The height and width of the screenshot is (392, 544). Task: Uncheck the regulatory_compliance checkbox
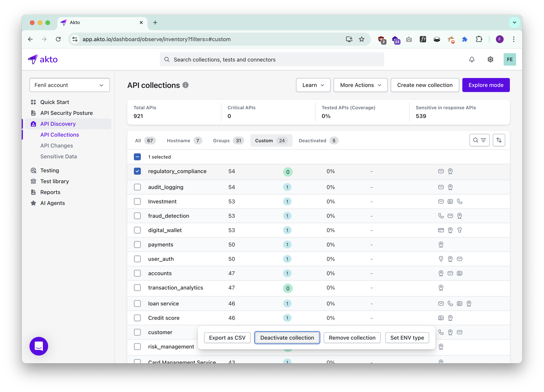pos(137,171)
